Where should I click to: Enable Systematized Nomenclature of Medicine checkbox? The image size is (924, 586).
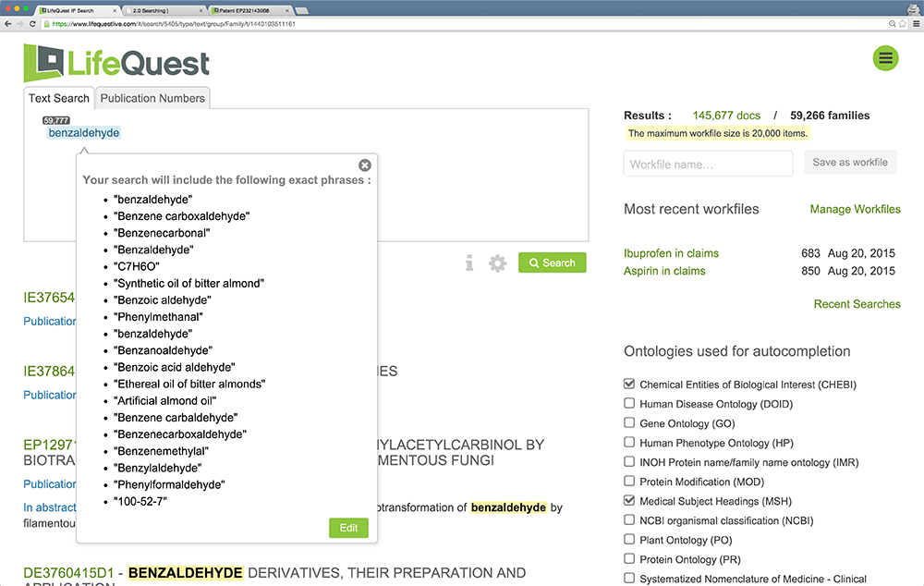tap(629, 579)
